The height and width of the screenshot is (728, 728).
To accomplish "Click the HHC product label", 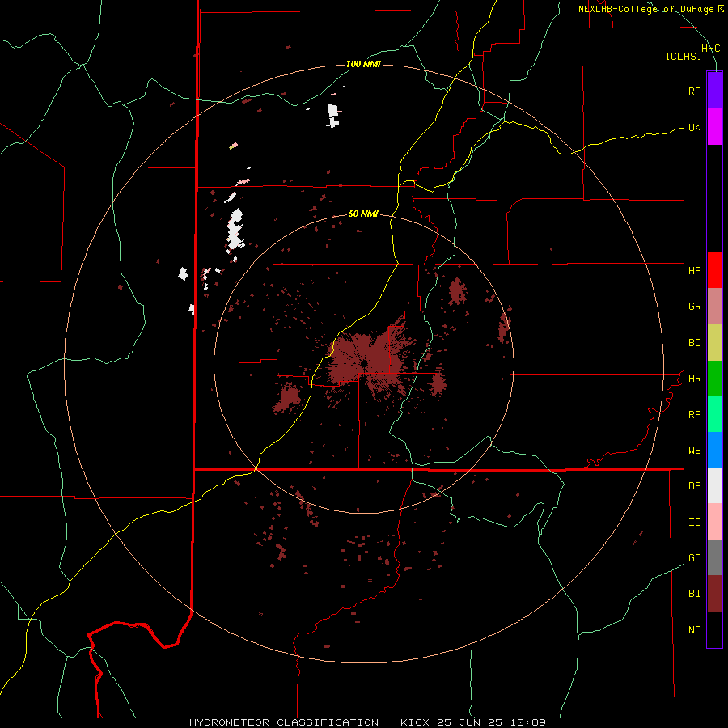I will pos(710,49).
